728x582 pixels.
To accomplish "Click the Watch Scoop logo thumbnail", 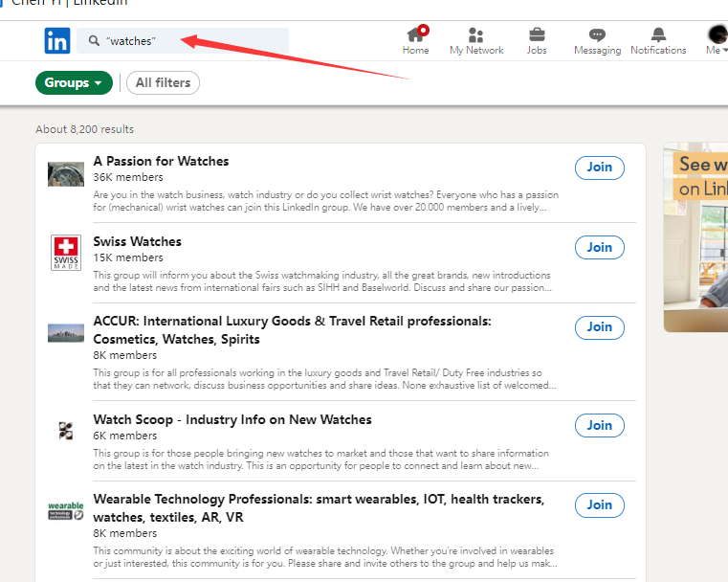I will click(66, 430).
